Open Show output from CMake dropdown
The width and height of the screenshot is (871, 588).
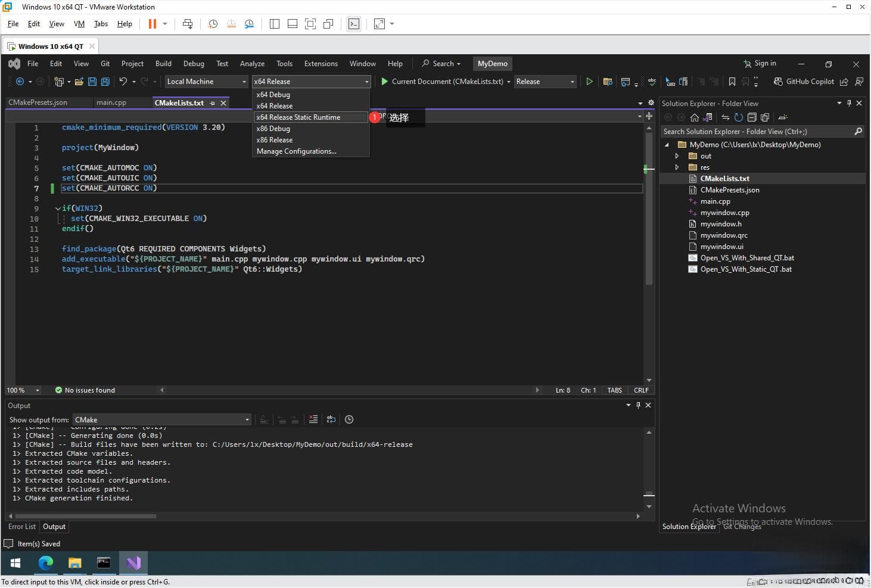click(x=161, y=419)
